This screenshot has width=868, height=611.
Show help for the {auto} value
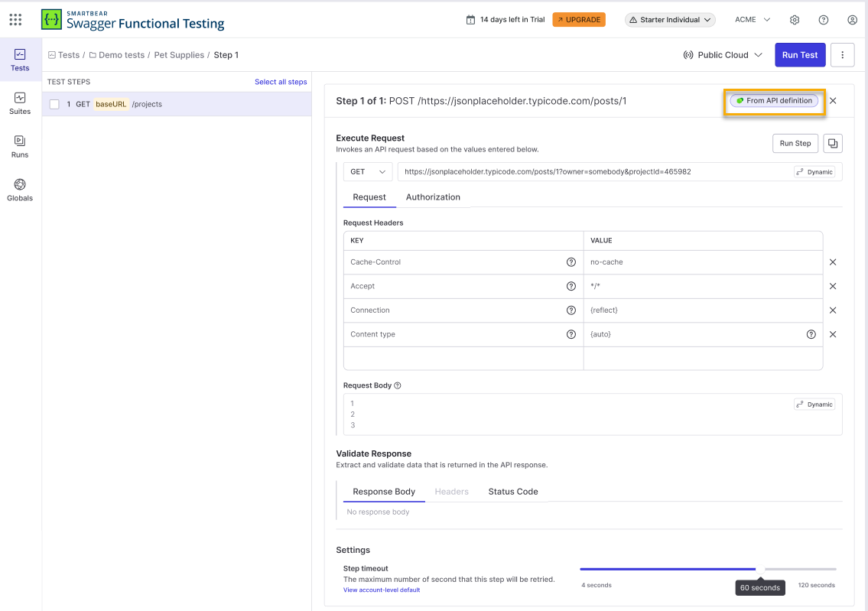point(811,334)
